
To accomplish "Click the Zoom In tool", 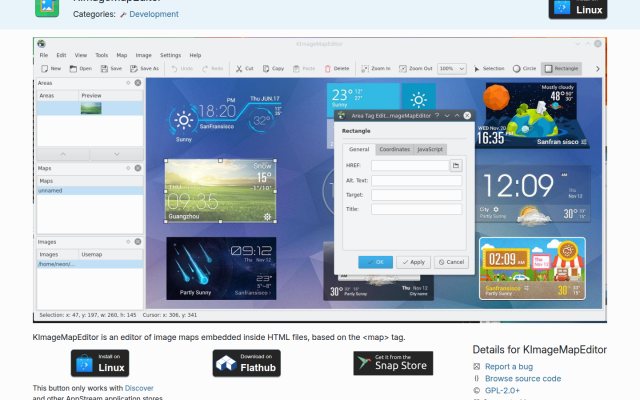I will point(376,69).
